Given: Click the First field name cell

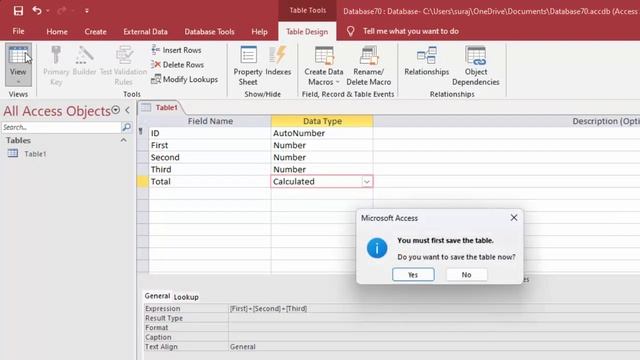Looking at the screenshot, I should click(210, 145).
